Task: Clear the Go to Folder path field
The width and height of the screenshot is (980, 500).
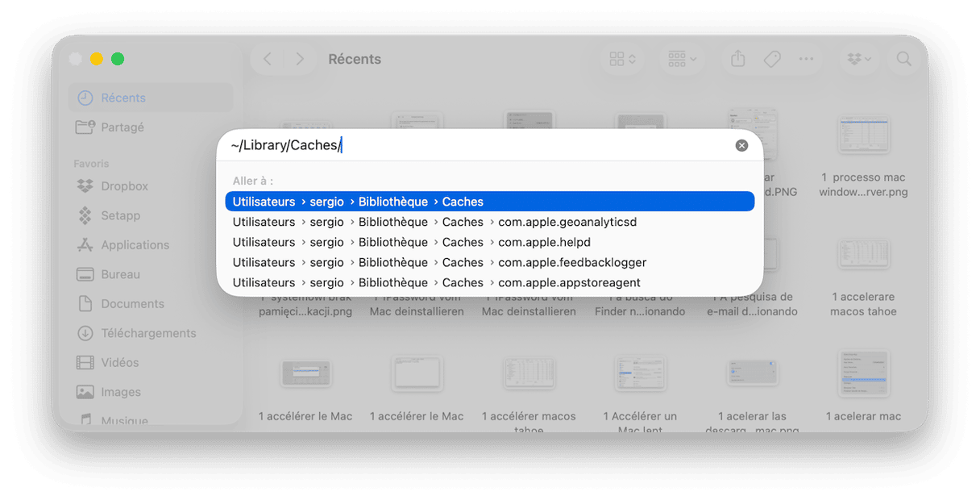Action: tap(741, 145)
